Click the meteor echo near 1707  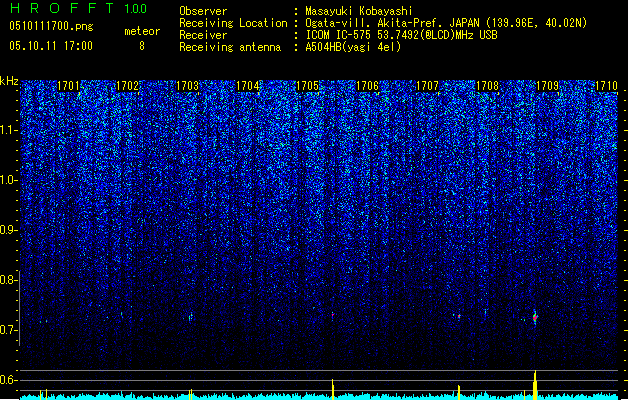point(459,317)
